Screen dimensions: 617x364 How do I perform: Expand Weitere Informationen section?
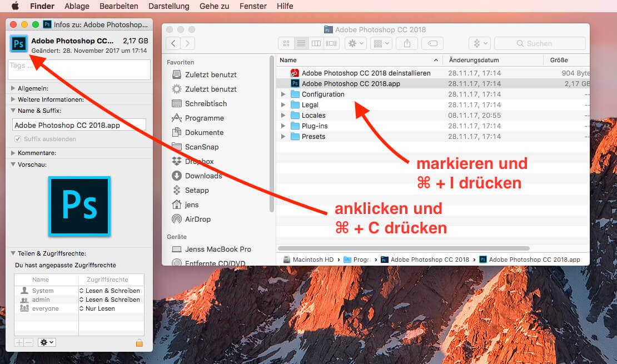[x=13, y=99]
